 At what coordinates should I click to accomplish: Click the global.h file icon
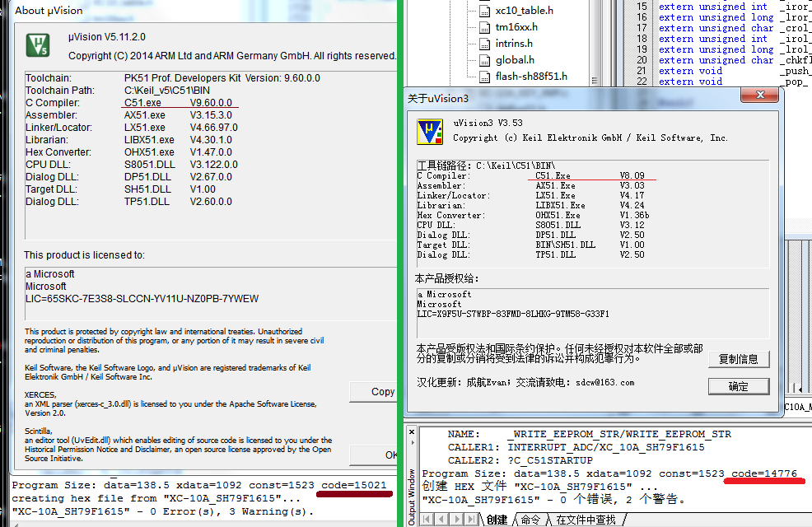[x=485, y=61]
